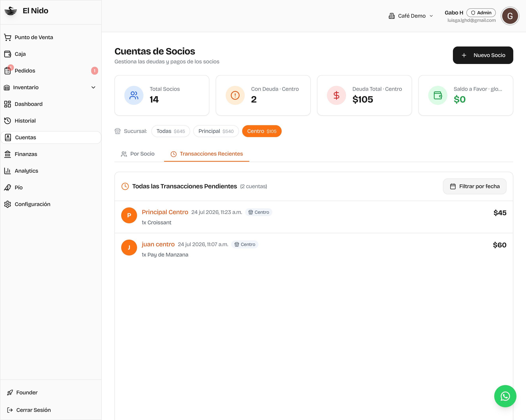526x420 pixels.
Task: Click the Saldo a Favor wallet icon
Action: pyautogui.click(x=438, y=95)
